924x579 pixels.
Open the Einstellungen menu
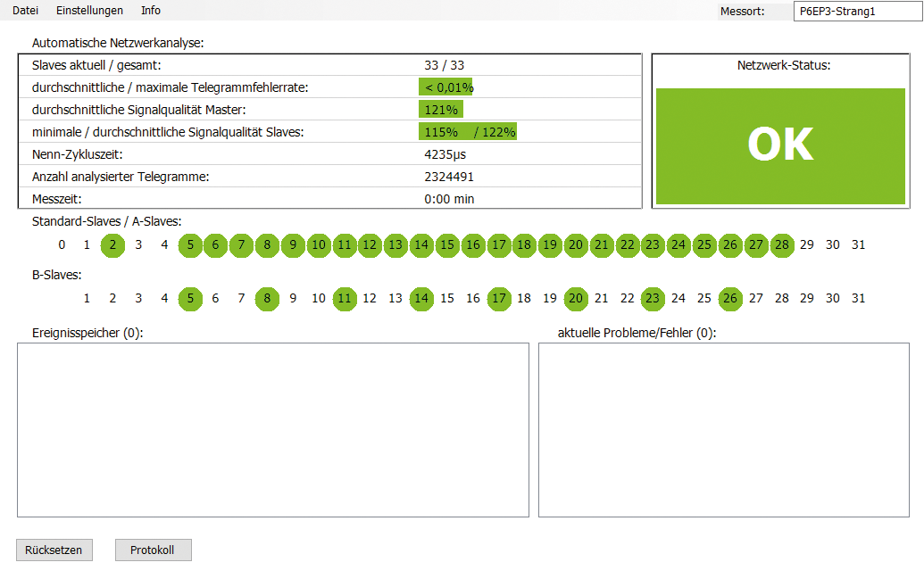pyautogui.click(x=89, y=10)
